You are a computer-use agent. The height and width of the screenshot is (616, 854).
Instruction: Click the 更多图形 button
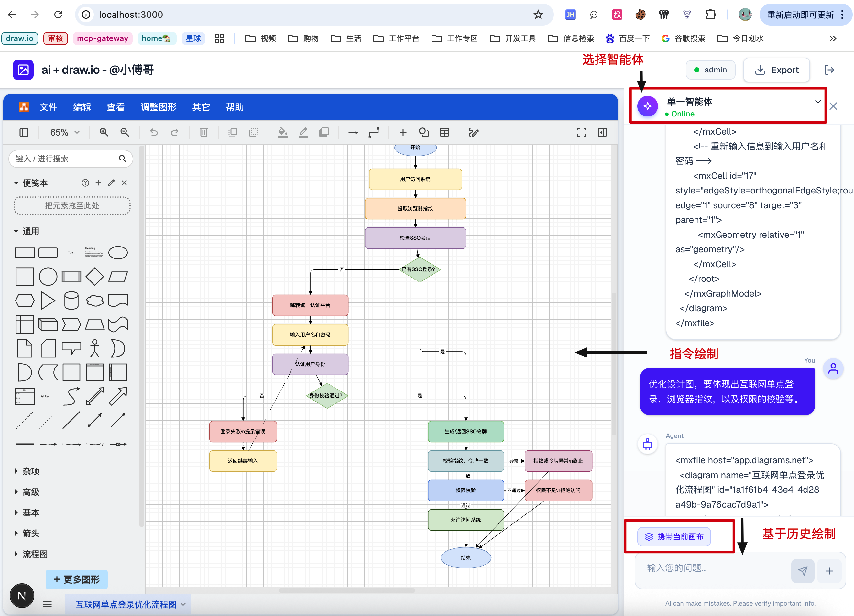pyautogui.click(x=76, y=579)
